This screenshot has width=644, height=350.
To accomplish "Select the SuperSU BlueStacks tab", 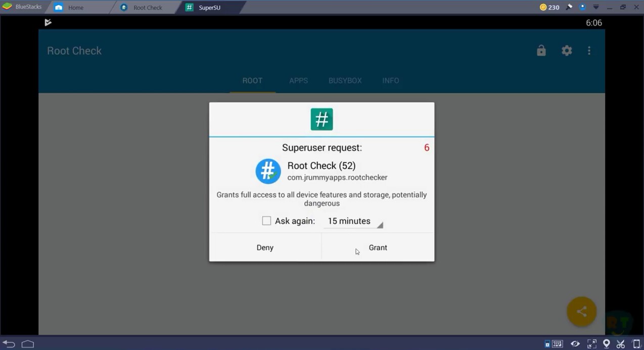I will click(208, 8).
